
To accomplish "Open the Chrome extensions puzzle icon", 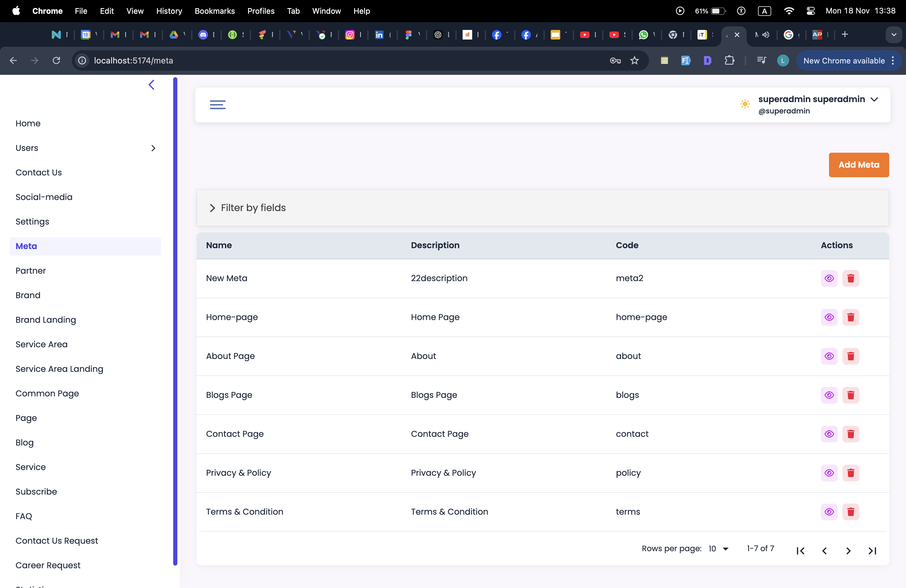I will [729, 60].
